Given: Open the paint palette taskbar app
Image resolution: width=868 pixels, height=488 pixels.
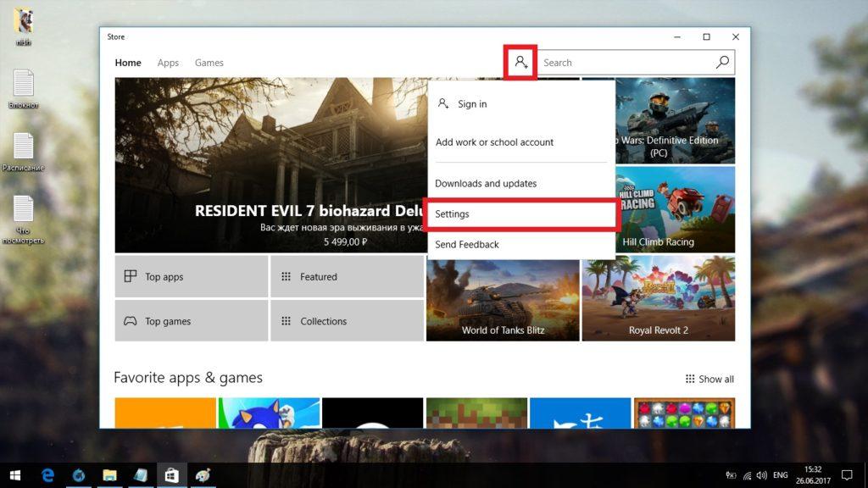Looking at the screenshot, I should (x=203, y=475).
